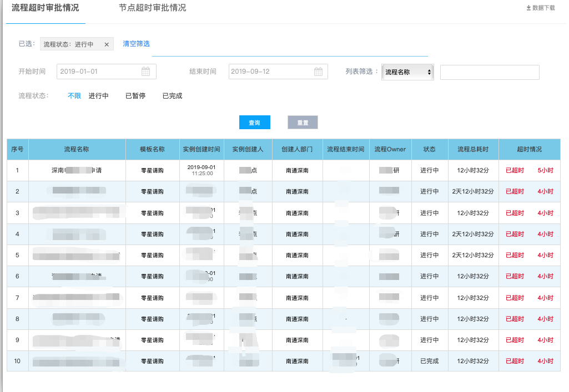Image resolution: width=569 pixels, height=392 pixels.
Task: Click 已完成 status in row 10
Action: pyautogui.click(x=429, y=361)
